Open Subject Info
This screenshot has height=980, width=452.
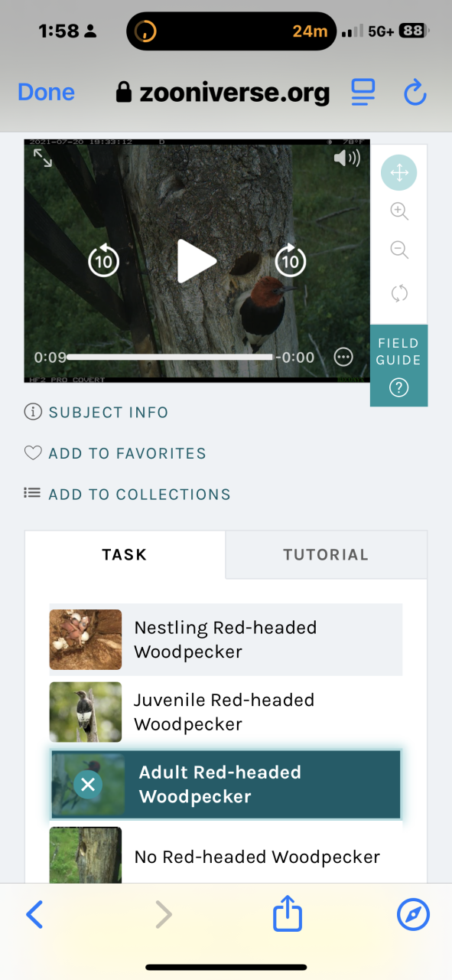(x=96, y=412)
